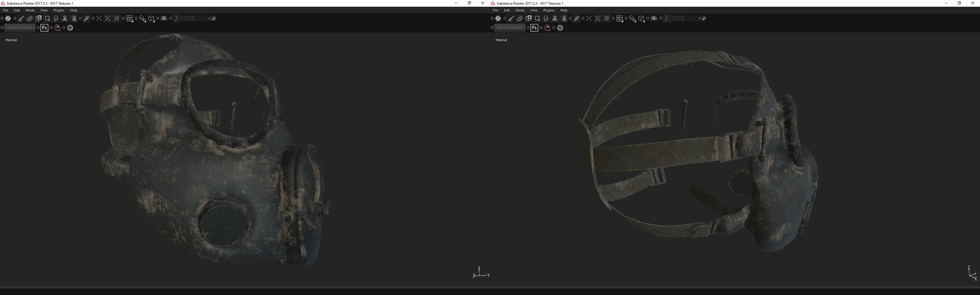The width and height of the screenshot is (980, 295).
Task: Toggle symmetry X option in right window
Action: 598,18
